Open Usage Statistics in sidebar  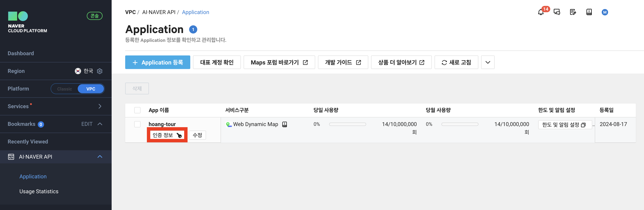(39, 191)
